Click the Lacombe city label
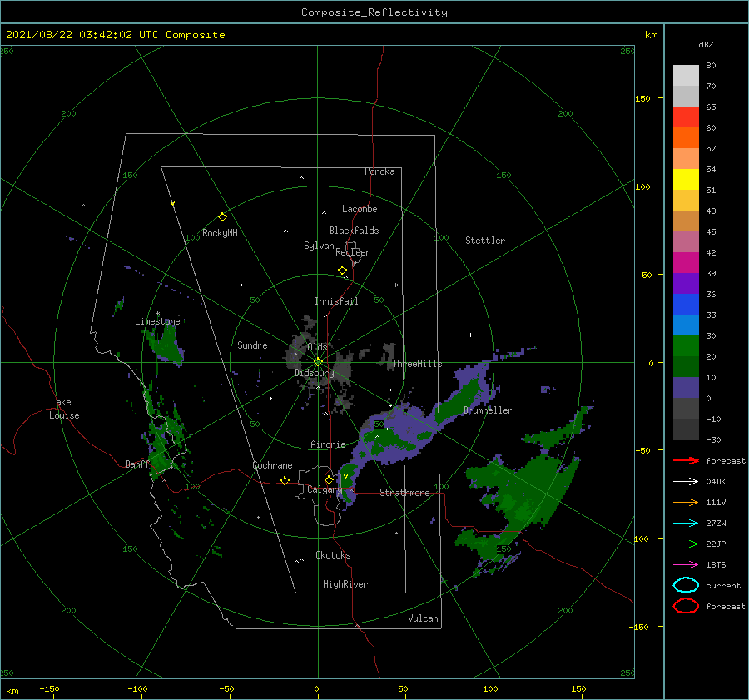The height and width of the screenshot is (700, 749). coord(360,209)
